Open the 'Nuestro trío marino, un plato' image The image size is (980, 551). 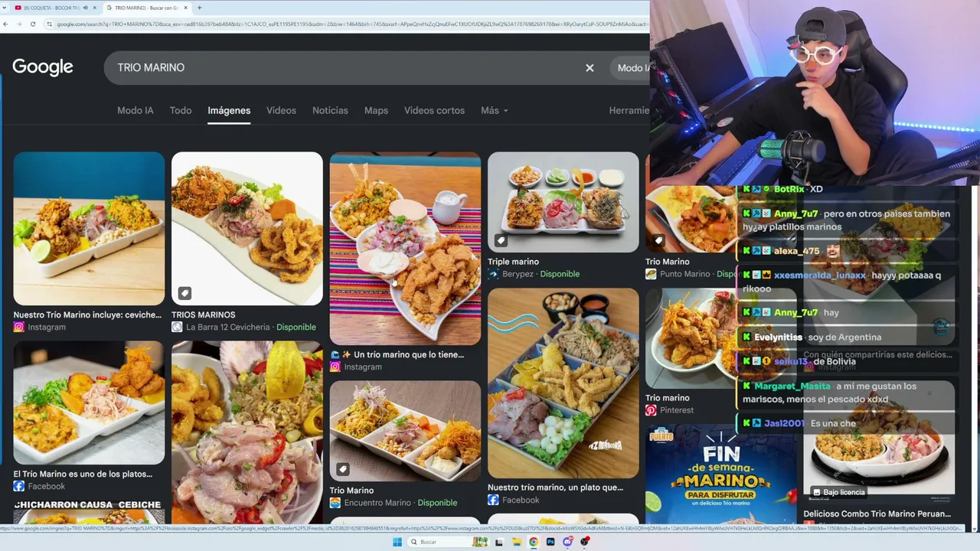pos(563,383)
